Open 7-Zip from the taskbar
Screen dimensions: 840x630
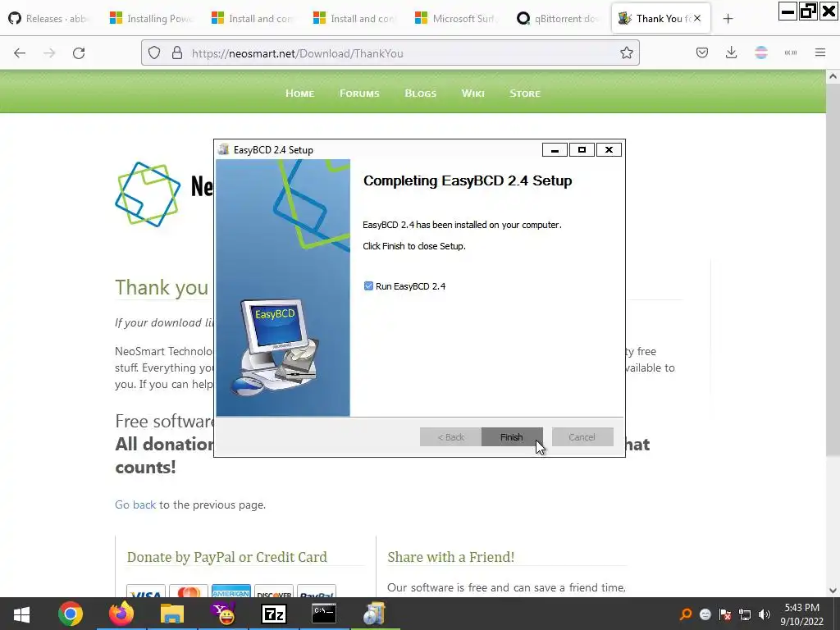[x=274, y=614]
